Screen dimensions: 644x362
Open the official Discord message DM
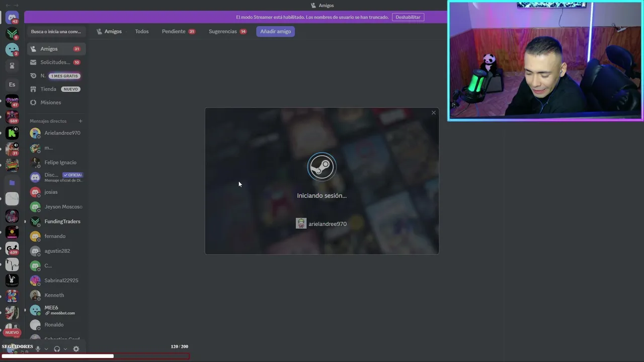click(56, 177)
